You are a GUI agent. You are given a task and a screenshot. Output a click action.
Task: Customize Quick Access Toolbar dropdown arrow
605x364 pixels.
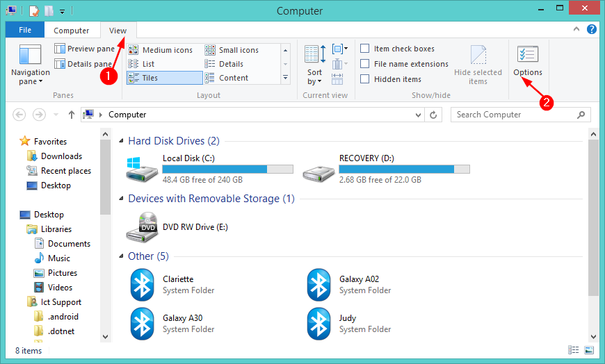[x=62, y=12]
